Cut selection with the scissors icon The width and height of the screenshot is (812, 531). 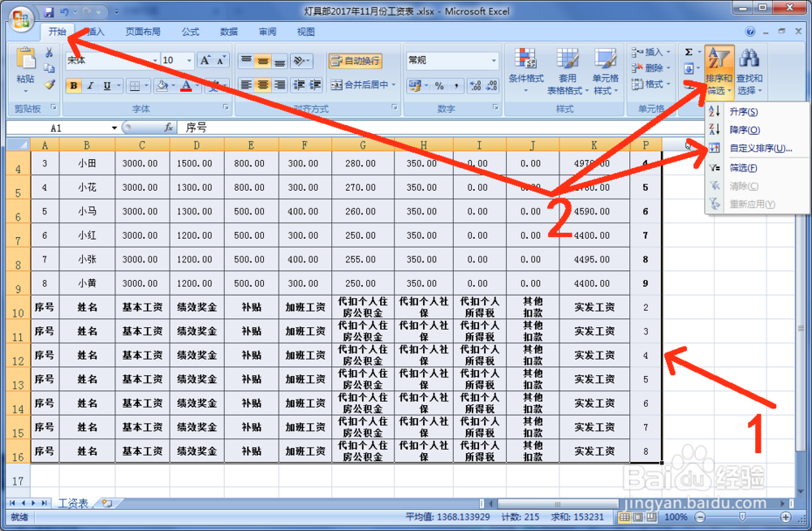(50, 52)
